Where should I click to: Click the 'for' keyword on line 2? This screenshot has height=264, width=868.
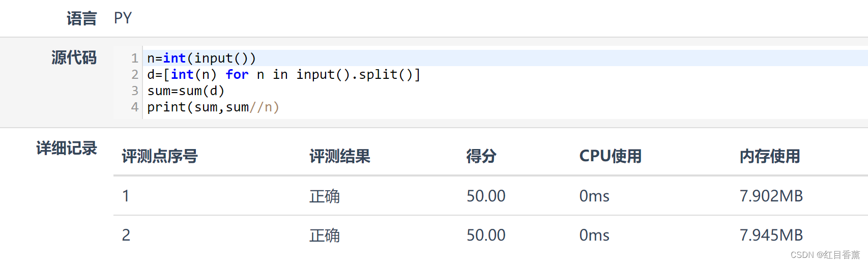[237, 75]
